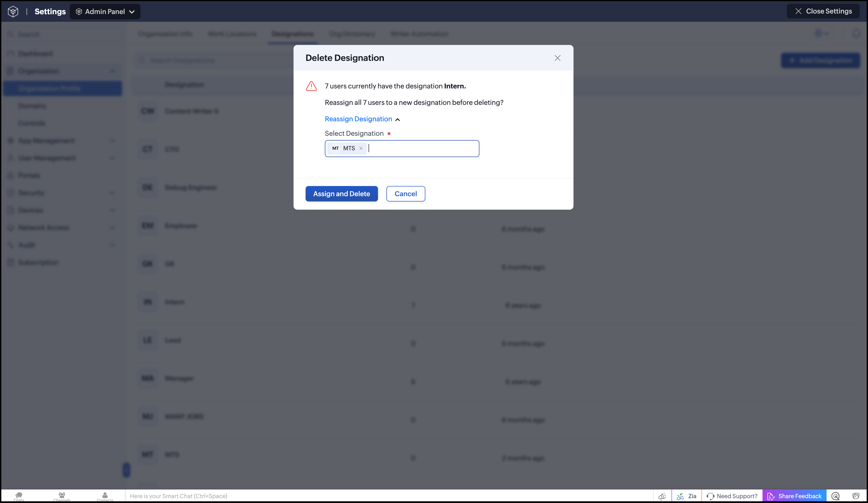Focus the Select Designation input field
This screenshot has height=503, width=868.
[402, 149]
